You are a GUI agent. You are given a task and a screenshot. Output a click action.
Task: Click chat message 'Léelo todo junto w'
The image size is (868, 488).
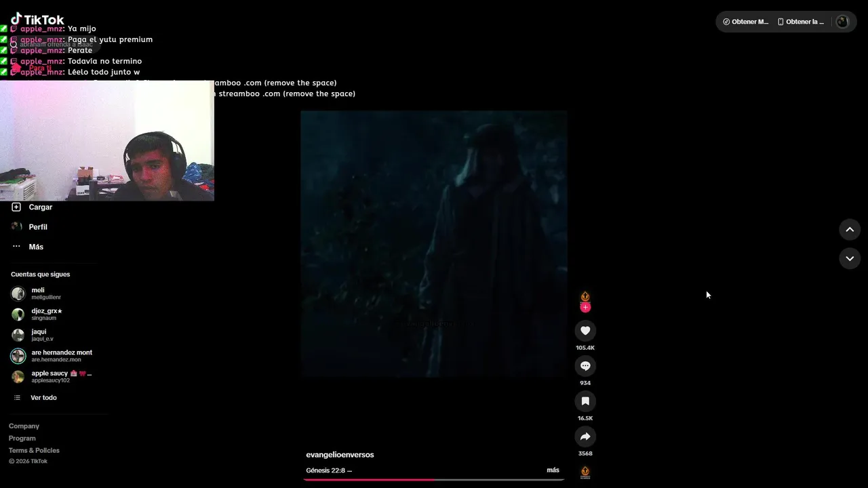click(x=104, y=72)
